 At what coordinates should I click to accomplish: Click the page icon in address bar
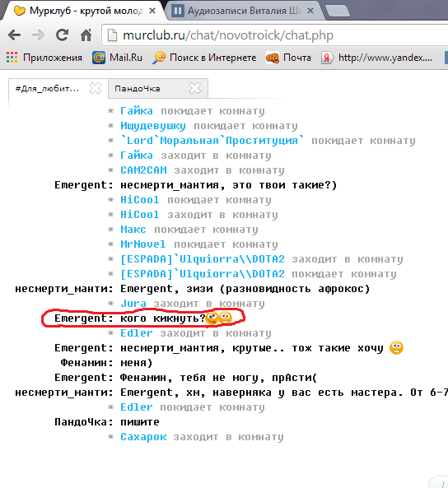(112, 35)
